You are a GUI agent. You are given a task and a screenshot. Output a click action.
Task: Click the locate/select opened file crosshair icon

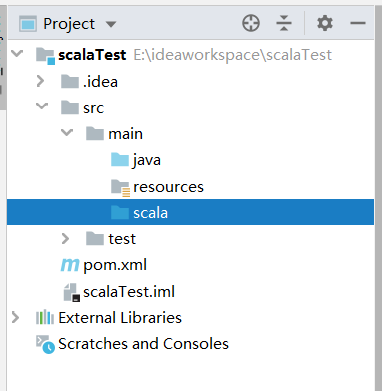251,23
